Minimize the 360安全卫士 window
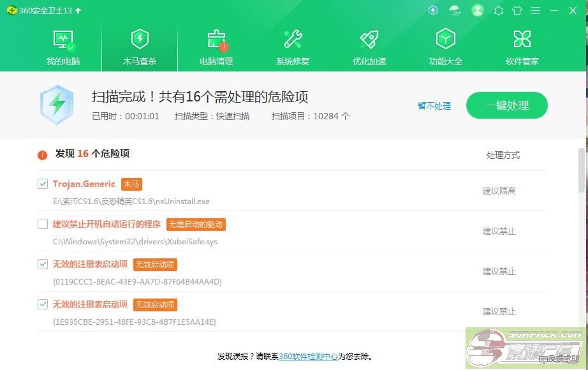588x370 pixels. click(554, 10)
